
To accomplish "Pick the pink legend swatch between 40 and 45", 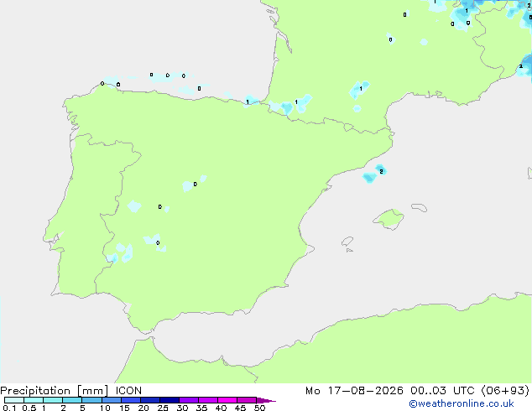I will click(x=227, y=400).
